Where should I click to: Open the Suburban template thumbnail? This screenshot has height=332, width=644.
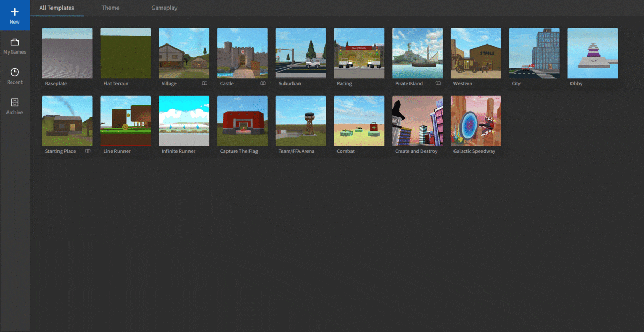(x=301, y=54)
